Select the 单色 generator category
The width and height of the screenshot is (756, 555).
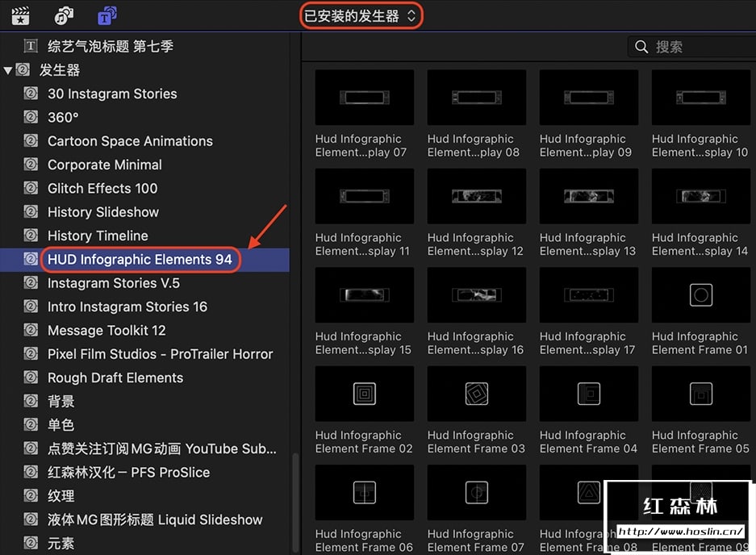[61, 425]
